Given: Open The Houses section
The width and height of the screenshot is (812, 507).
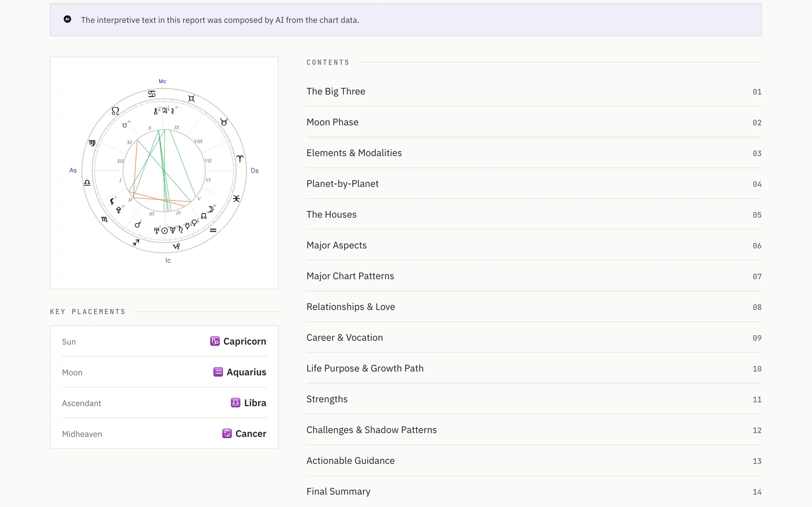Looking at the screenshot, I should [534, 214].
